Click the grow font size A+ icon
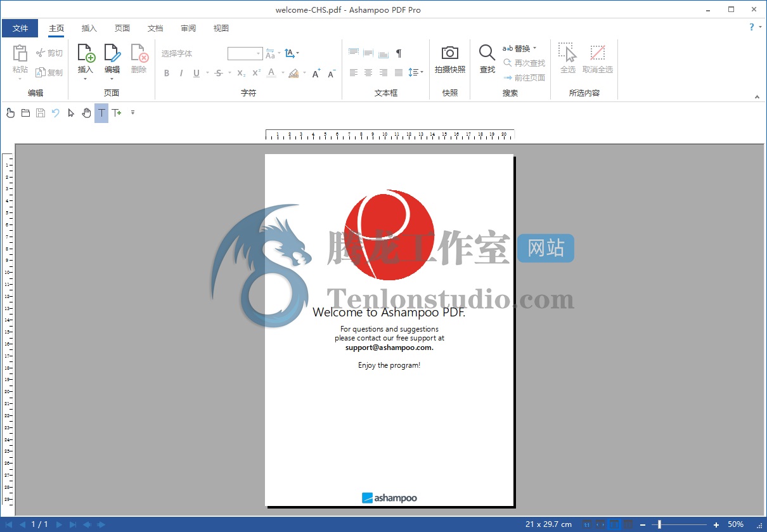Image resolution: width=767 pixels, height=532 pixels. click(316, 74)
